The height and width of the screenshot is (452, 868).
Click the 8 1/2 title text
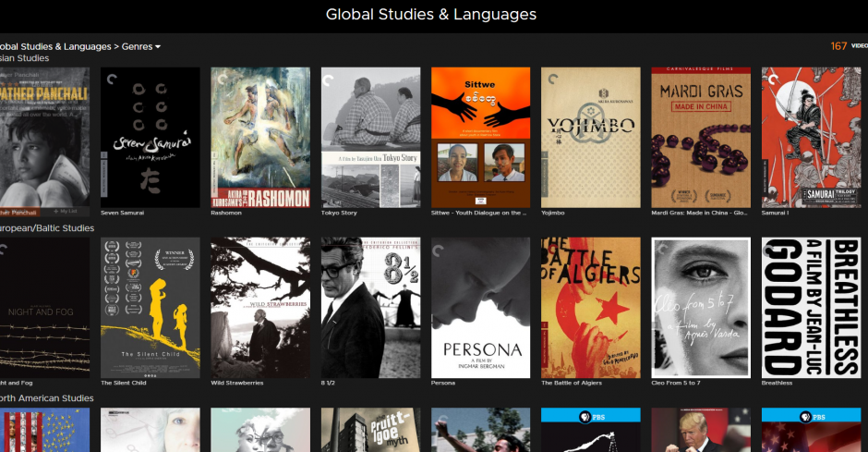pos(328,383)
